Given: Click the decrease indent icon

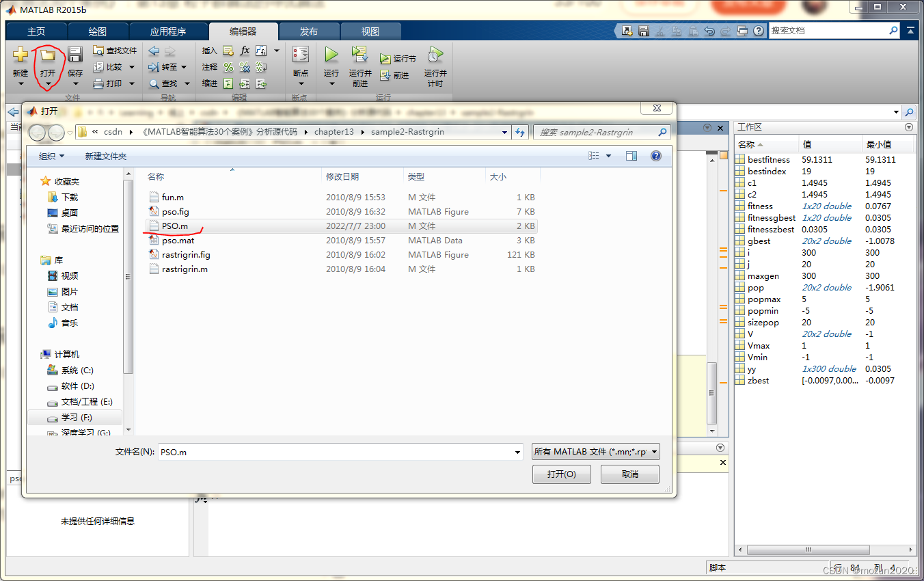Looking at the screenshot, I should pos(261,83).
